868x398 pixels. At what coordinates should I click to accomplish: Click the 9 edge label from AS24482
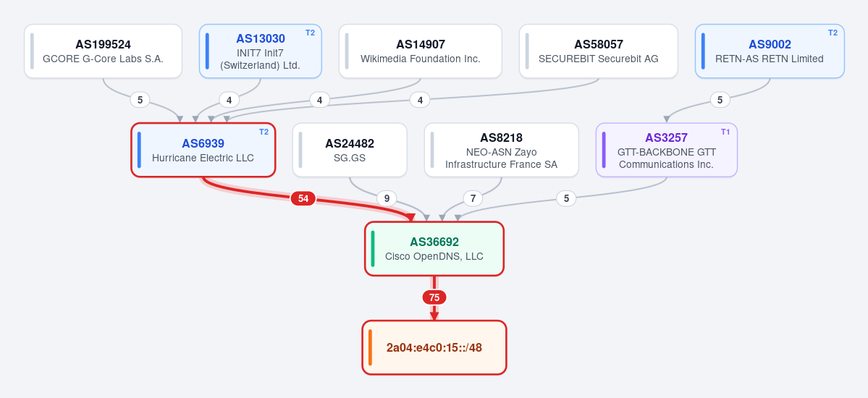tap(387, 198)
